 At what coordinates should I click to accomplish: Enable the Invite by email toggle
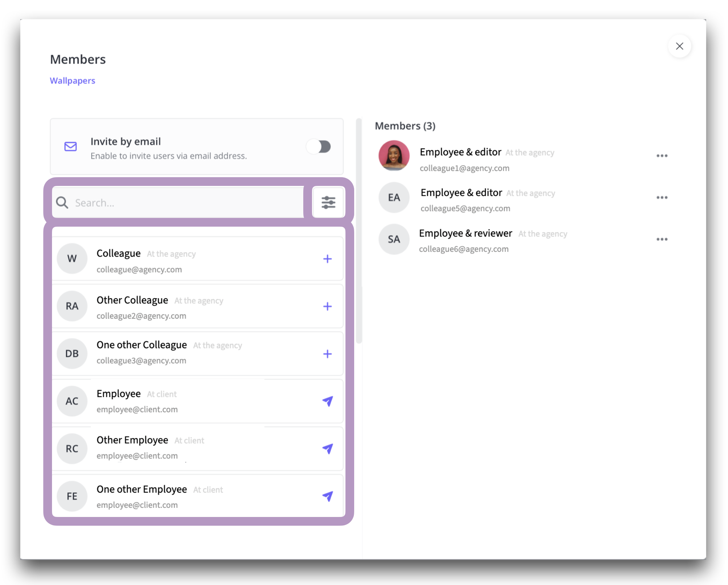(x=319, y=147)
